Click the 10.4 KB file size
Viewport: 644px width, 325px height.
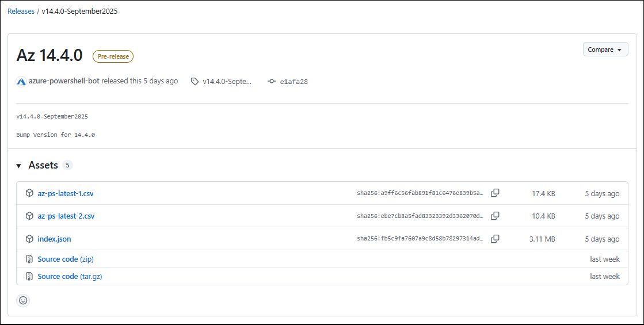point(543,216)
